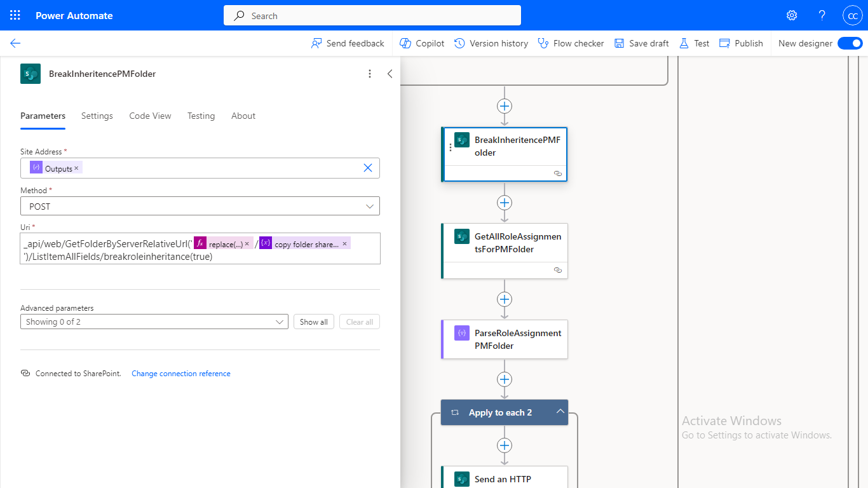Click the Change connection reference link
868x488 pixels.
point(180,374)
